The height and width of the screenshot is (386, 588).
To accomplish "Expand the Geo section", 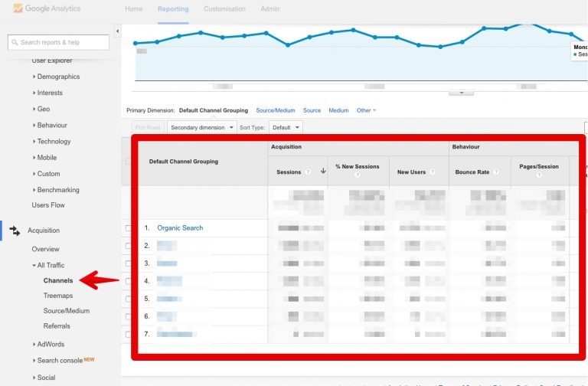I will click(41, 109).
